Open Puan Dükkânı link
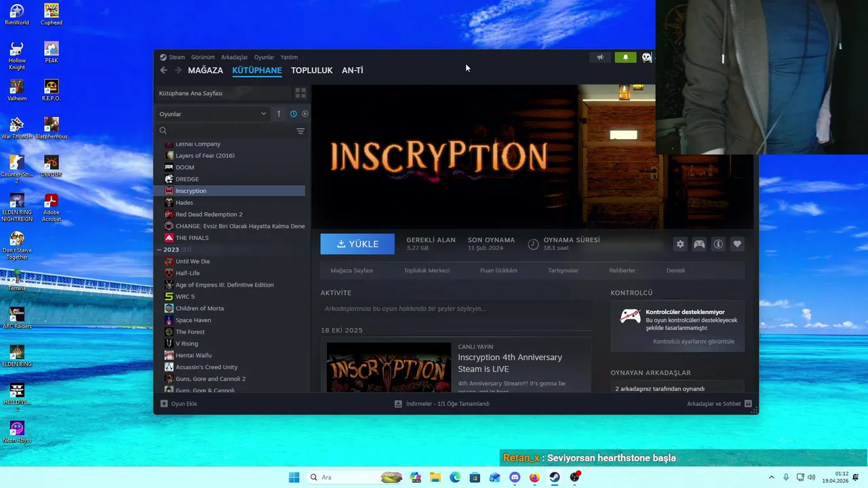 [498, 270]
